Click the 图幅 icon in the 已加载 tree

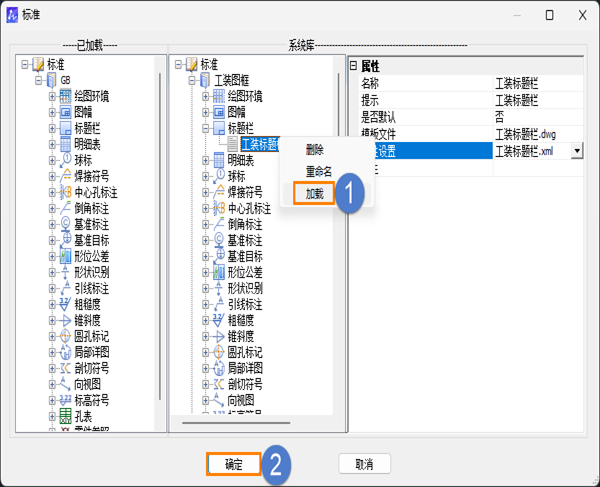(65, 112)
